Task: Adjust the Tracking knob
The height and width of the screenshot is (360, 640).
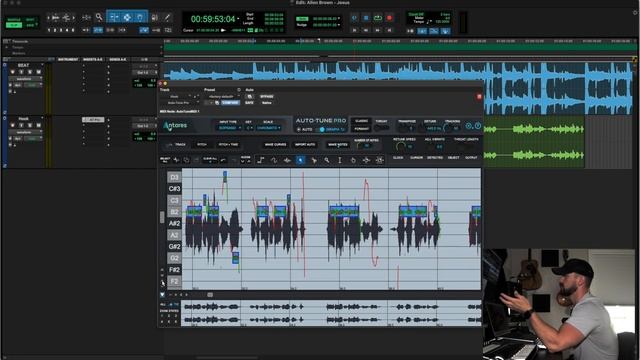Action: pos(448,128)
